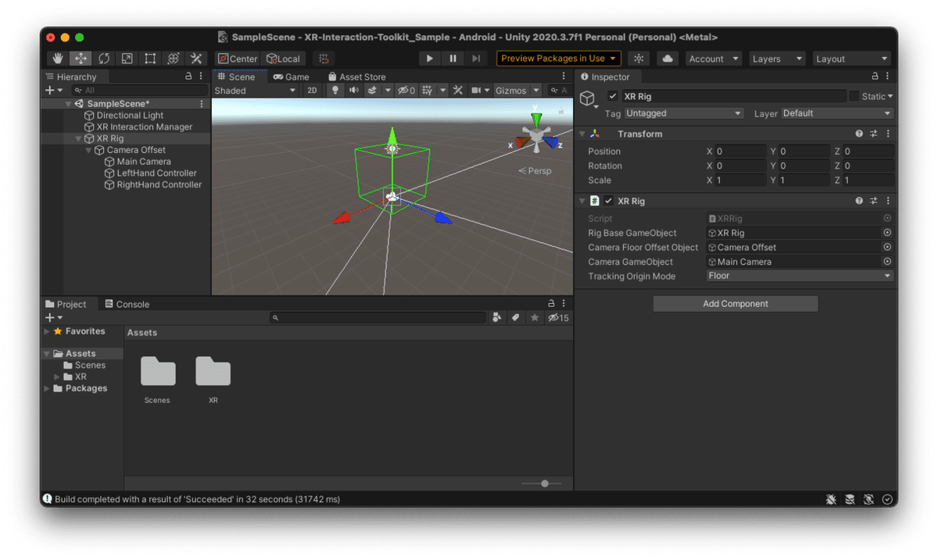Viewport: 938px width, 560px height.
Task: Toggle scene audio speaker icon
Action: (x=353, y=91)
